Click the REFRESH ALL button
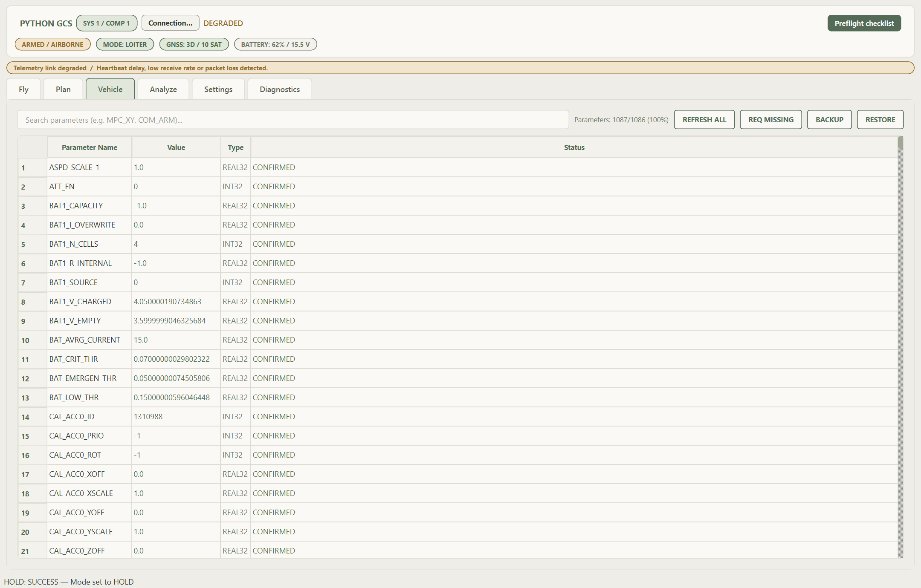This screenshot has width=921, height=588. (704, 120)
